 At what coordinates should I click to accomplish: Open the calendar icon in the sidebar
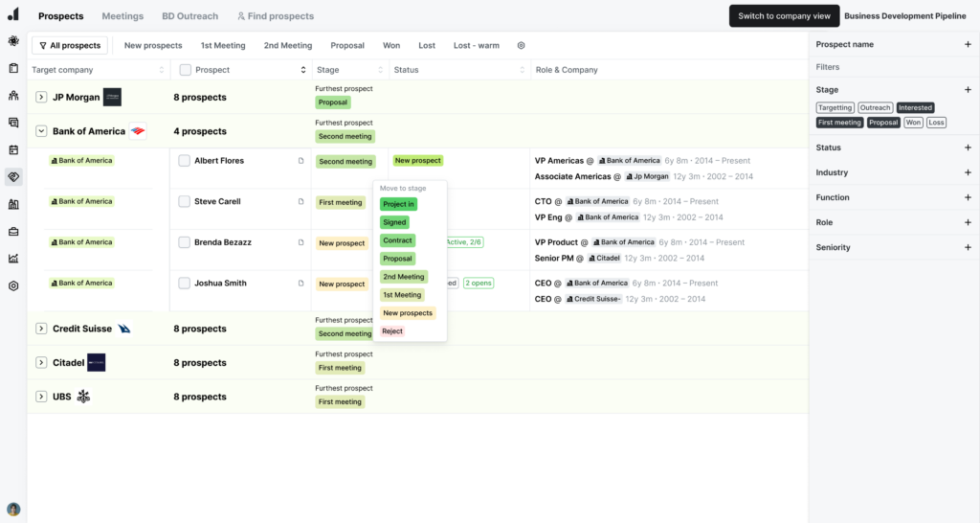(13, 150)
